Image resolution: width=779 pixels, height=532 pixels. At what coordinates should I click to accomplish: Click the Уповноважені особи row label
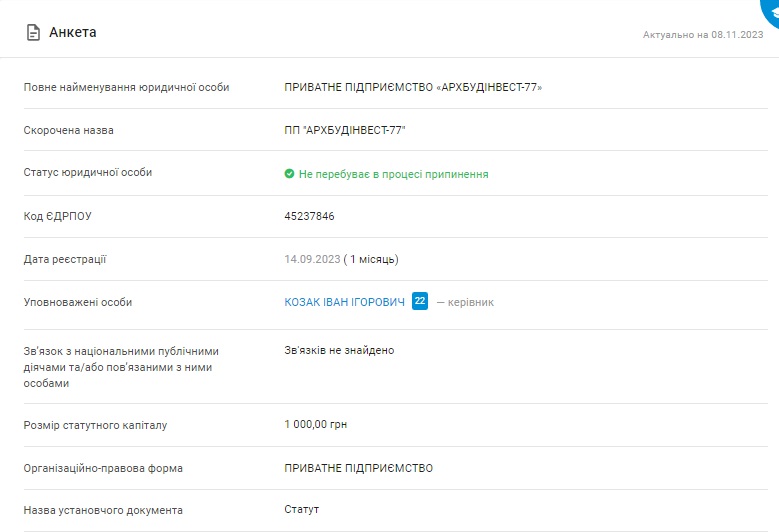click(78, 302)
